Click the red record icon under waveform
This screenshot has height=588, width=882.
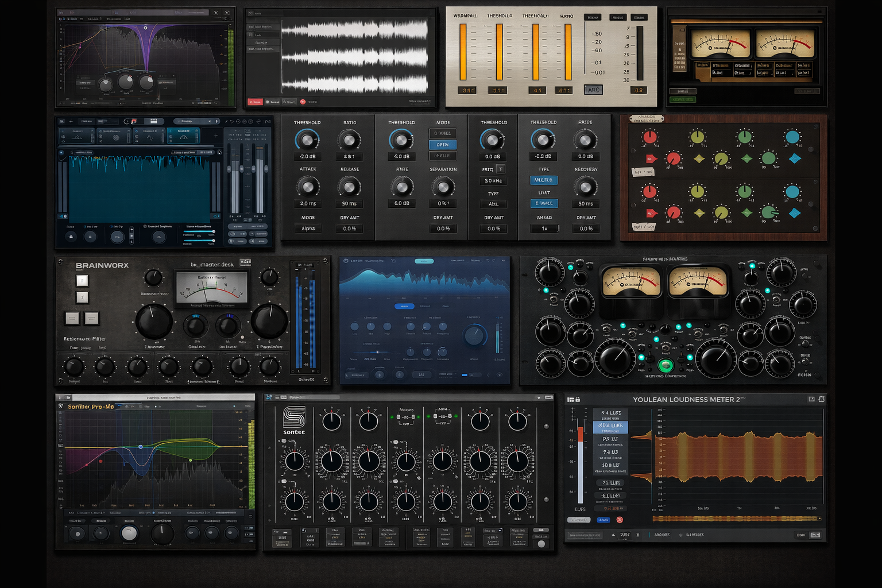(303, 102)
